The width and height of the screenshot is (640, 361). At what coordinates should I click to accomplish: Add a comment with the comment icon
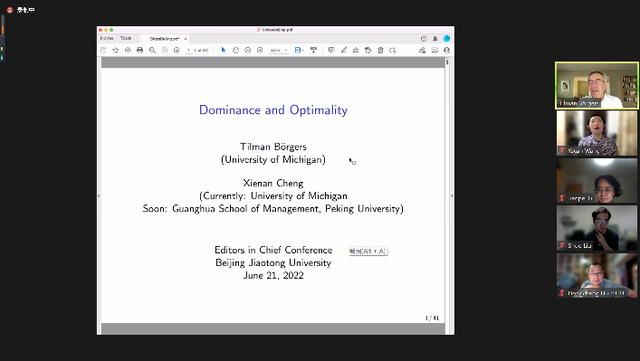pos(331,50)
